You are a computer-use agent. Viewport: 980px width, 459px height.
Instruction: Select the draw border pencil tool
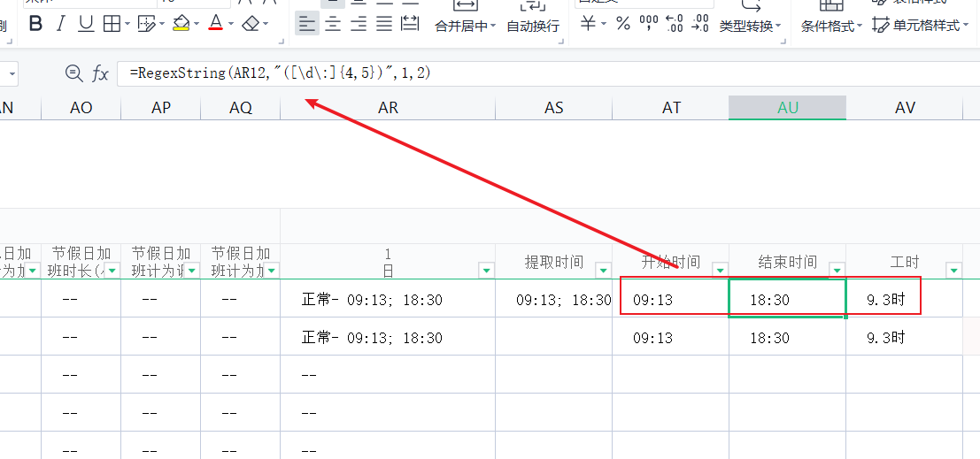point(146,25)
